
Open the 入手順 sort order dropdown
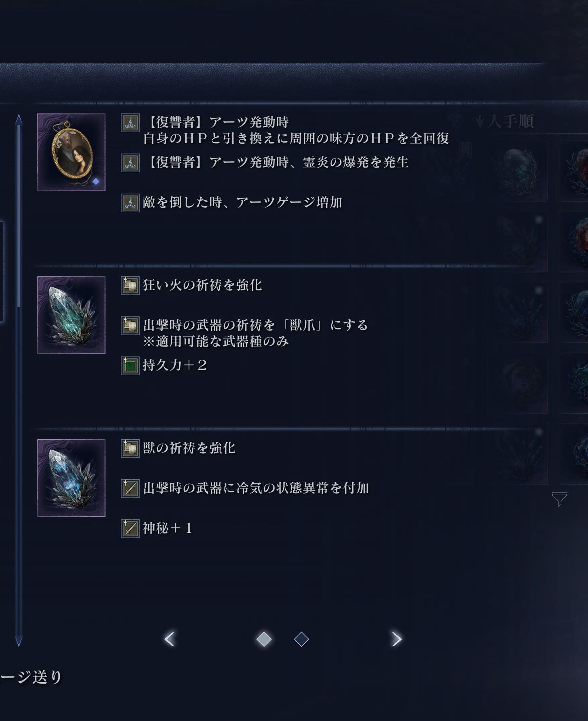click(505, 121)
